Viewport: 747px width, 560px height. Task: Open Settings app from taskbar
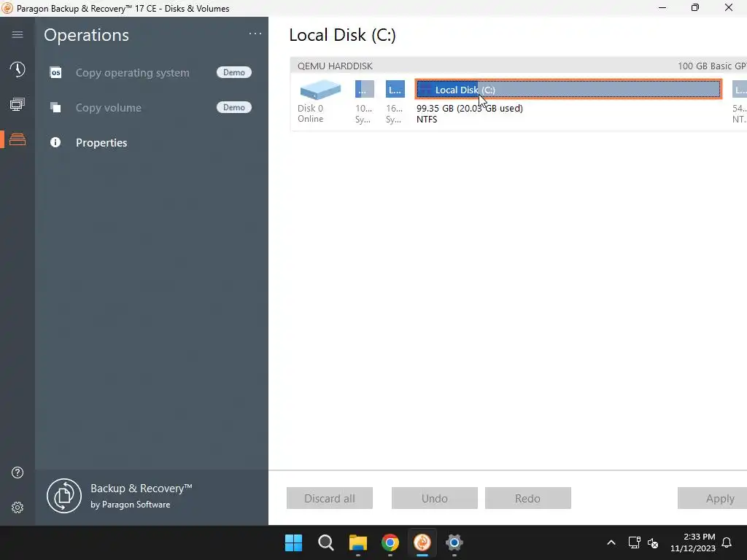coord(454,542)
